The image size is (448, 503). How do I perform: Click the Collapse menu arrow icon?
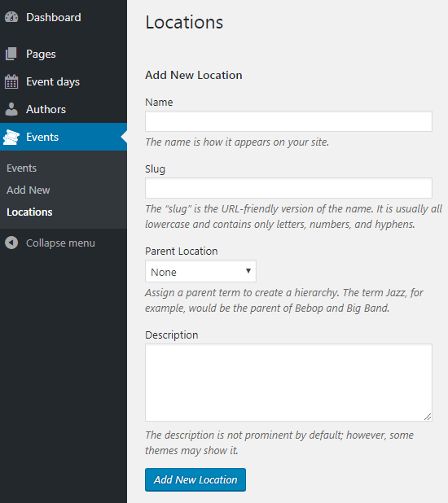tap(11, 243)
